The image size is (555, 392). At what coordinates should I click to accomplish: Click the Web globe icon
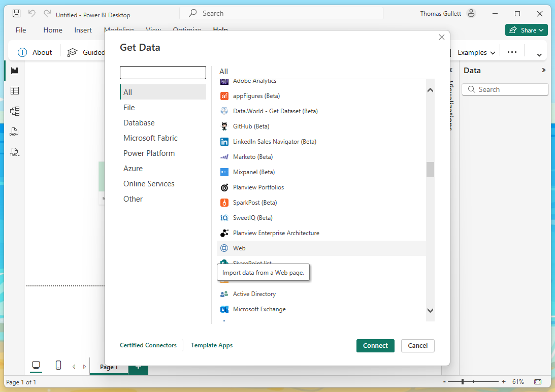click(224, 248)
